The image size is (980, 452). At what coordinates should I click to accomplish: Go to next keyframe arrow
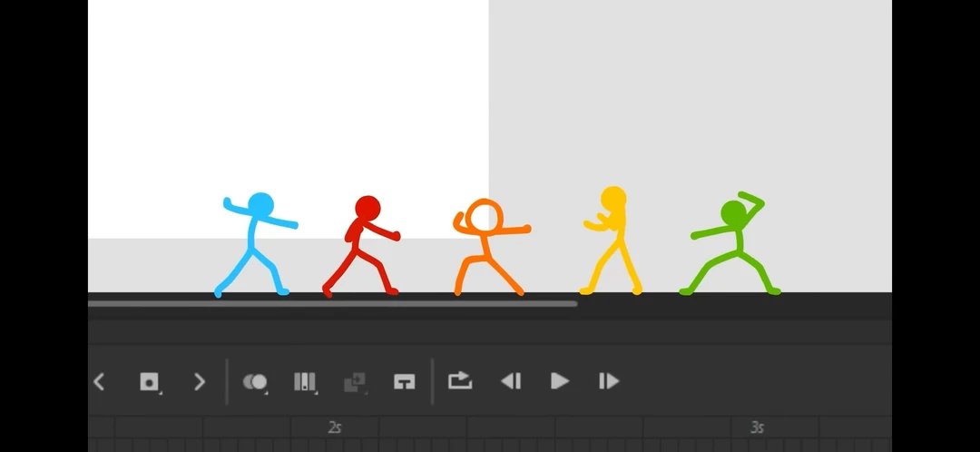click(200, 381)
